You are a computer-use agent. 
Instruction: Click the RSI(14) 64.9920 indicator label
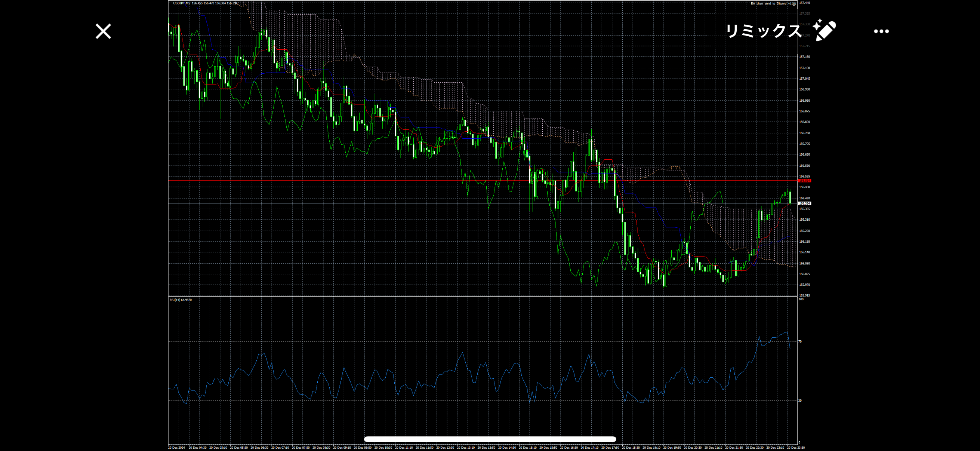pos(181,300)
